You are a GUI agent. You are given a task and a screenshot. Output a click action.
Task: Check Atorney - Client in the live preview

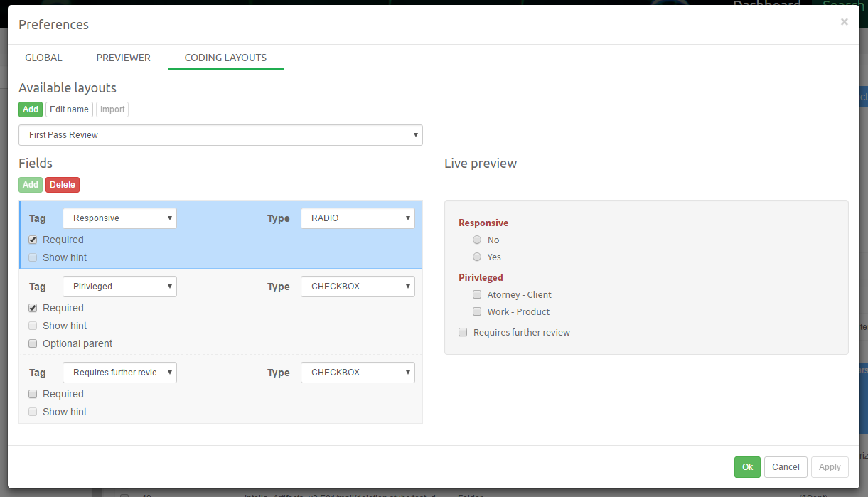coord(477,294)
